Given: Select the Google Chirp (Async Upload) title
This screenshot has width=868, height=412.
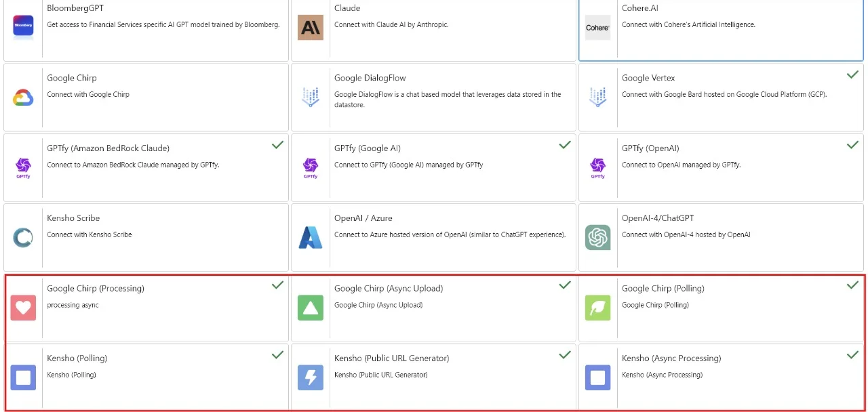Looking at the screenshot, I should pyautogui.click(x=388, y=289).
